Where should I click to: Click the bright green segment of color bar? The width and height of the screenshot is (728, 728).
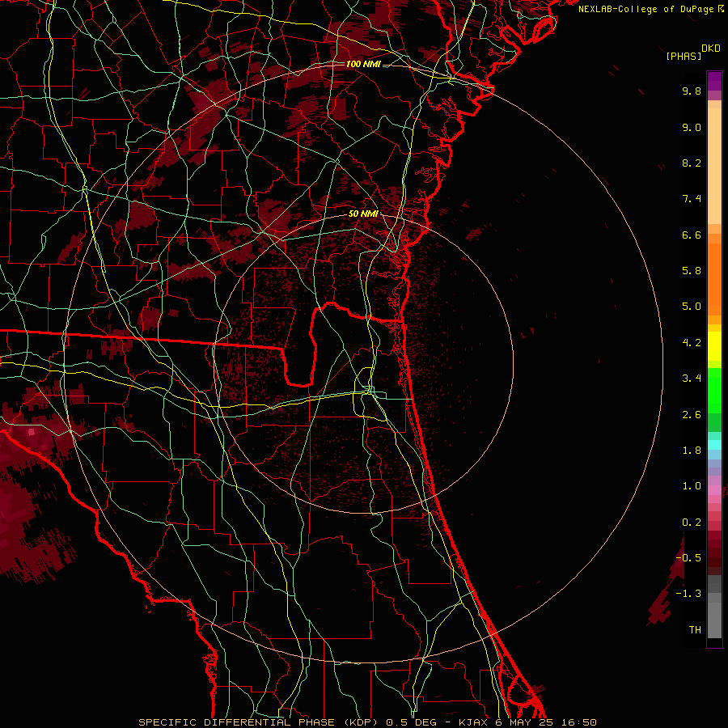pos(714,390)
